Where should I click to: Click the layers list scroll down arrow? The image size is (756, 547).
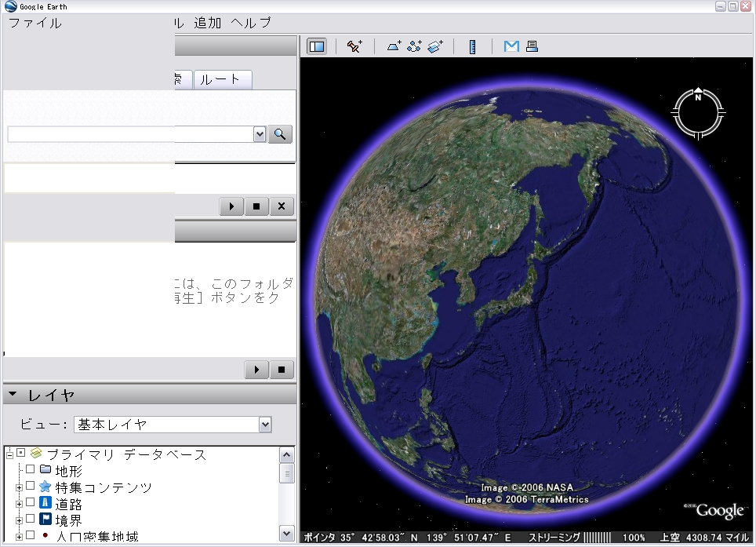287,533
